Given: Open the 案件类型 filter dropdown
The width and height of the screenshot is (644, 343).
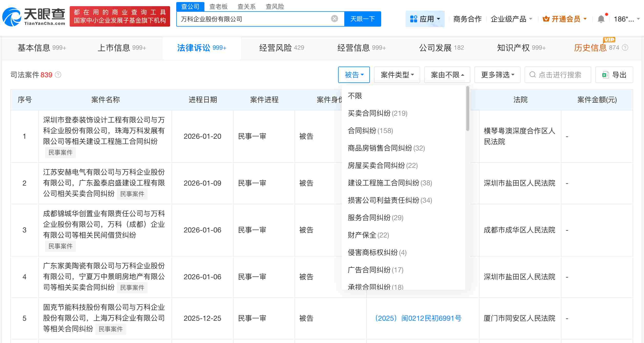Looking at the screenshot, I should pyautogui.click(x=397, y=75).
